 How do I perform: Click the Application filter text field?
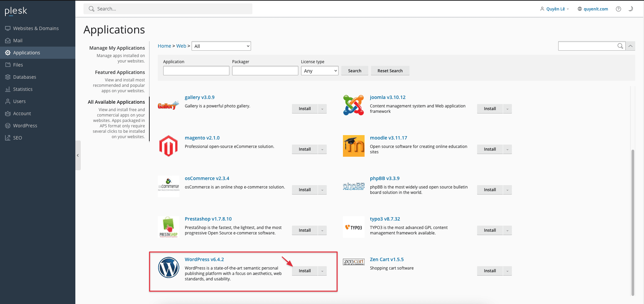pos(196,71)
